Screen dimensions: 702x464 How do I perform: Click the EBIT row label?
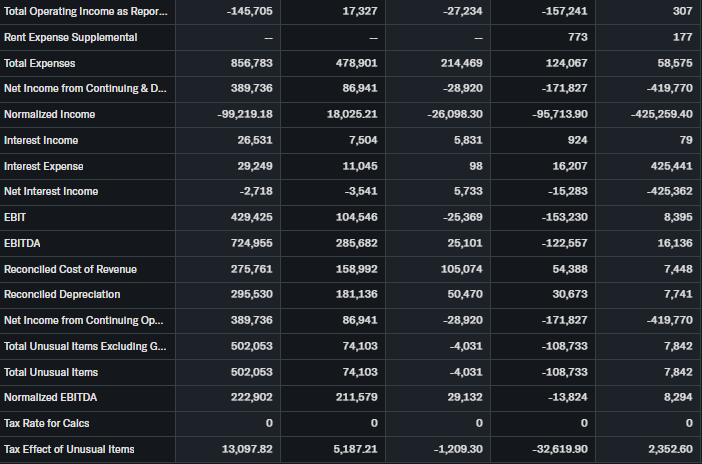click(15, 217)
